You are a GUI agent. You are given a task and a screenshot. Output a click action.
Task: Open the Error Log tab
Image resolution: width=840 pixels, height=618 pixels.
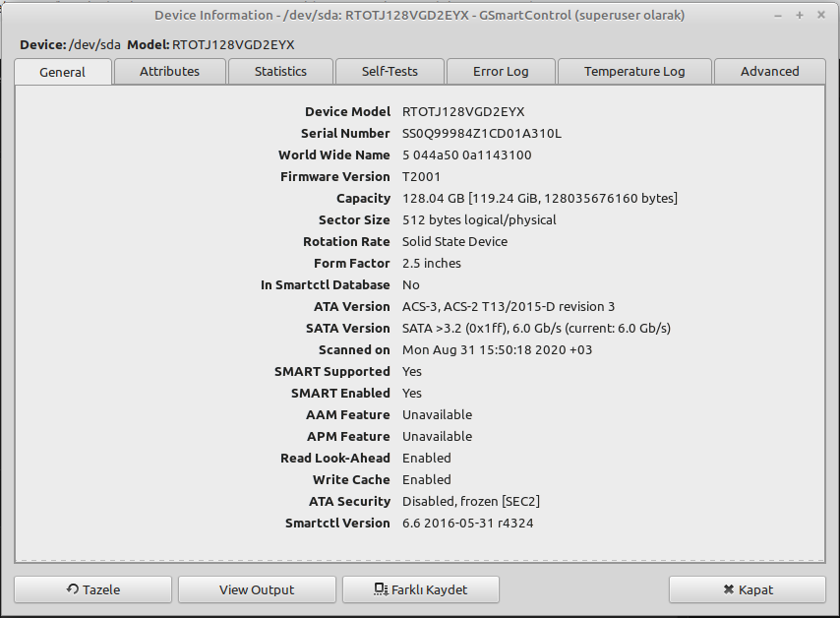point(501,71)
